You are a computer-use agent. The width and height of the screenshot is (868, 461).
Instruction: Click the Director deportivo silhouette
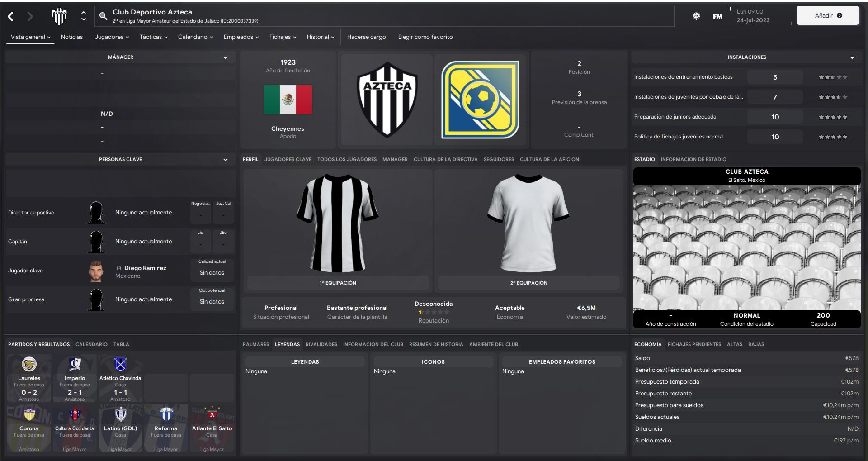pyautogui.click(x=96, y=213)
